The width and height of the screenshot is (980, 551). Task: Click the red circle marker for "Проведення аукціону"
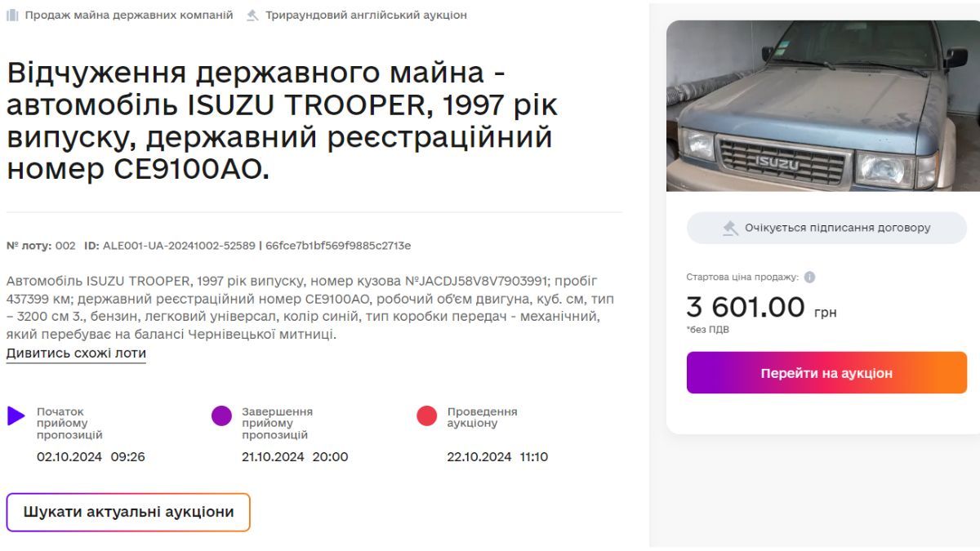[x=427, y=417]
